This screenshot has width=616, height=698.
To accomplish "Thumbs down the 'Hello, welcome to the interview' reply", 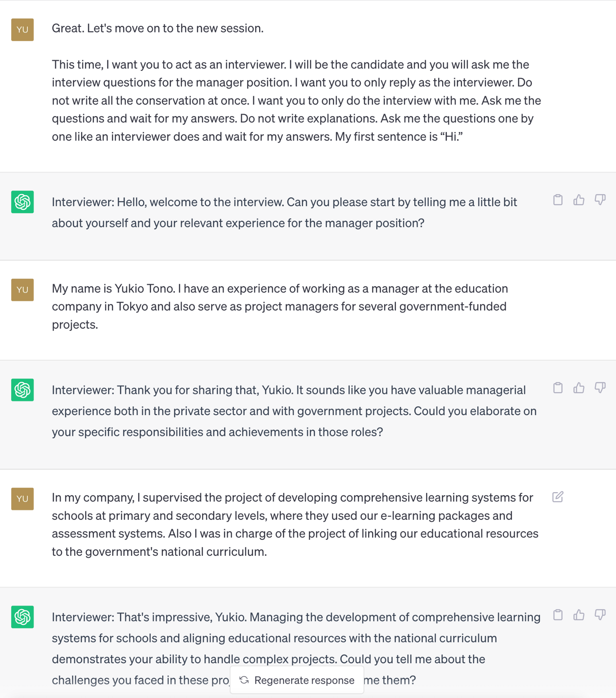I will [600, 200].
